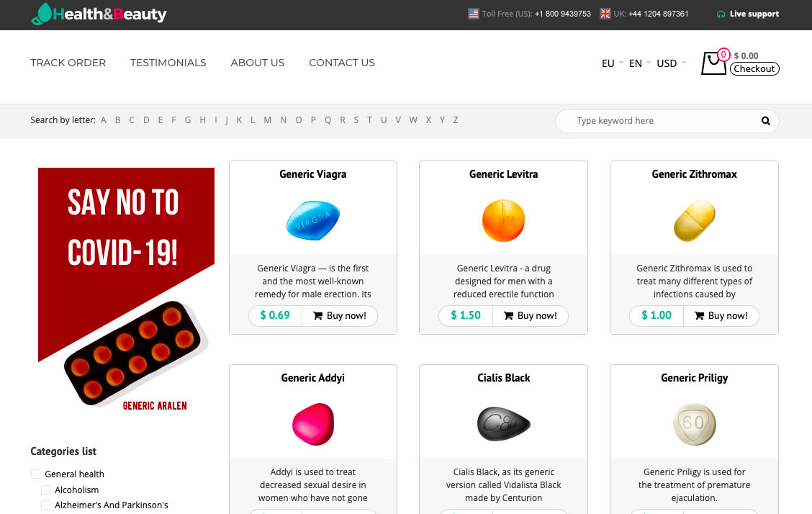Click the blue Generic Viagra pill image
The image size is (812, 514).
click(x=313, y=220)
